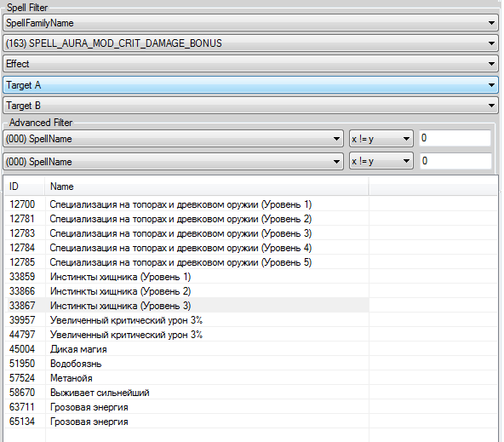504x442 pixels.
Task: Expand the Effect dropdown
Action: (x=250, y=64)
